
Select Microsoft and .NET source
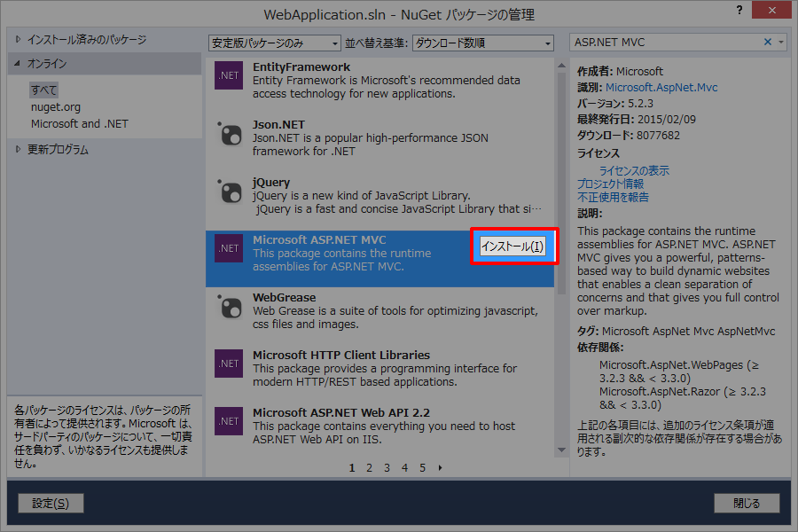(x=80, y=124)
